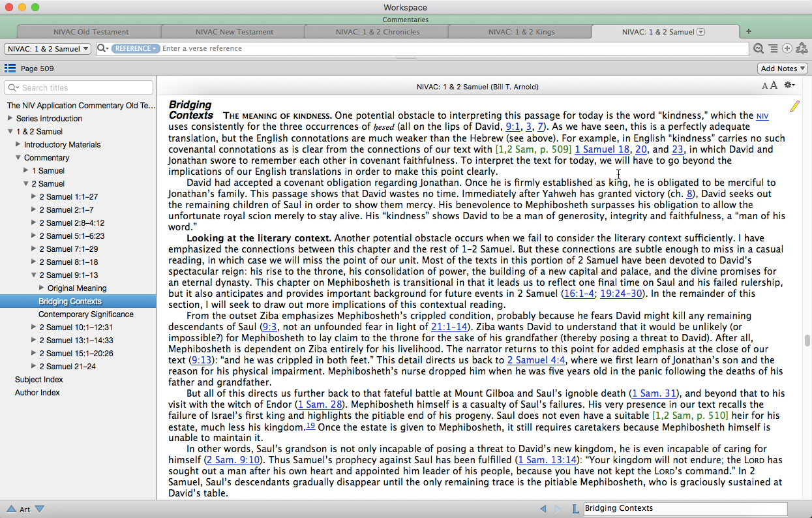Open the REFERENCE search type dropdown

135,49
